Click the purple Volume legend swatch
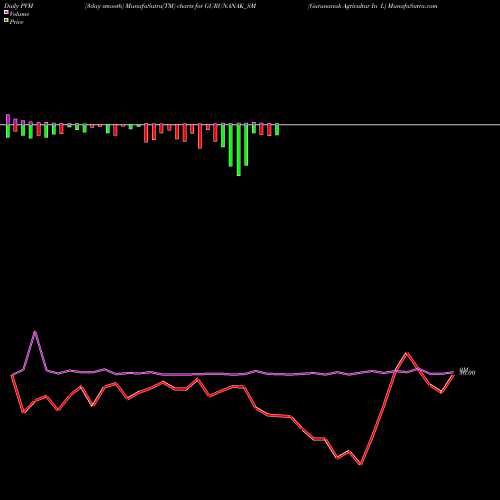The image size is (500, 500). coord(6,13)
